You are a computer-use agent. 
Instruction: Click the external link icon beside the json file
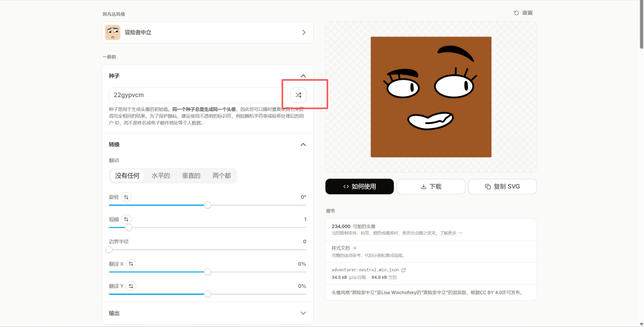click(x=403, y=270)
